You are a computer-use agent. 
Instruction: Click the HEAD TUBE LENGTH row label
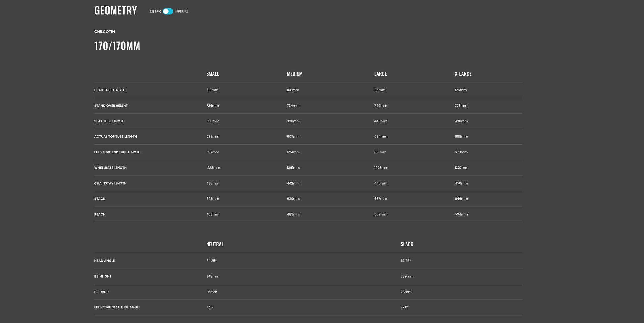[110, 90]
